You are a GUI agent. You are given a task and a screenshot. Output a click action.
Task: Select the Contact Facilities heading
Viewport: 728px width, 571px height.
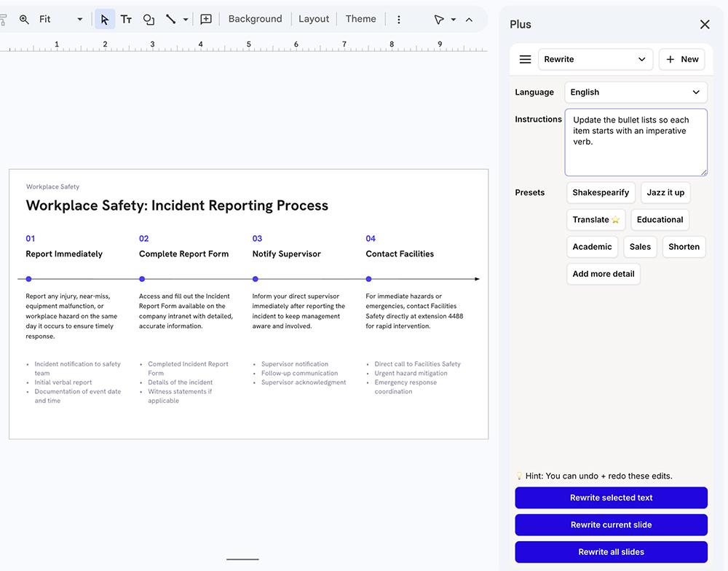click(400, 253)
